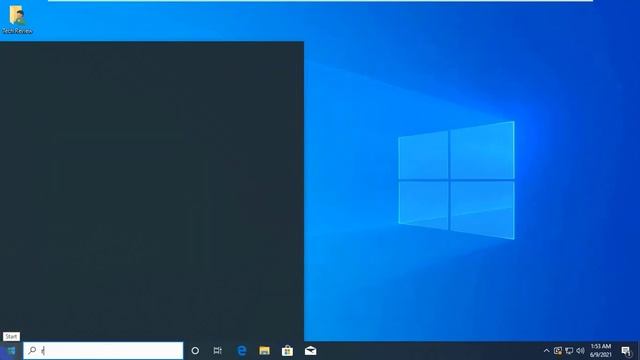The width and height of the screenshot is (640, 360).
Task: Focus the taskbar search box
Action: click(x=103, y=351)
